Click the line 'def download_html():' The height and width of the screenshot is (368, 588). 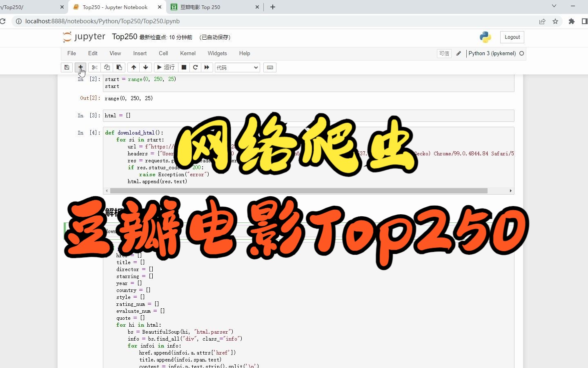tap(134, 133)
